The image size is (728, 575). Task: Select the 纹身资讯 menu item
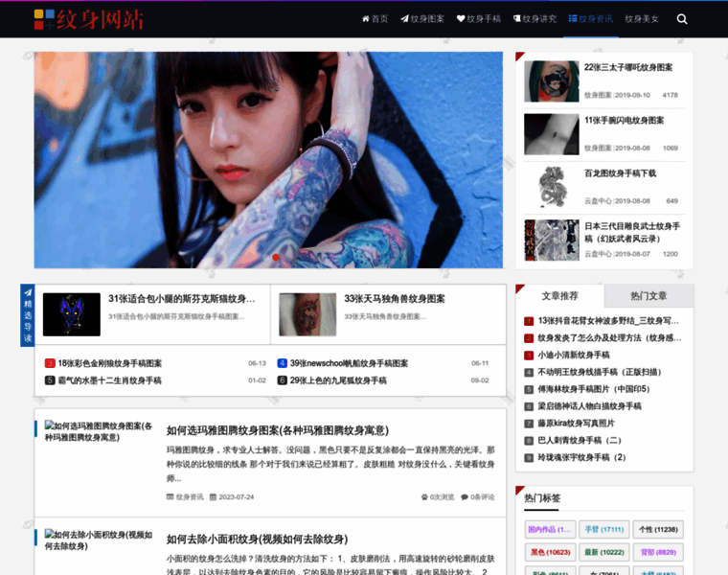591,19
